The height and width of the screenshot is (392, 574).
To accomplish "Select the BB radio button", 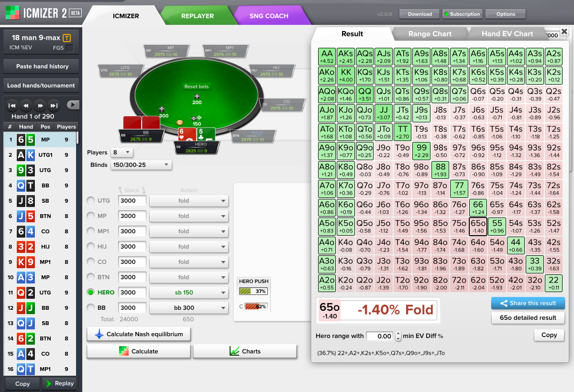I will pos(90,308).
